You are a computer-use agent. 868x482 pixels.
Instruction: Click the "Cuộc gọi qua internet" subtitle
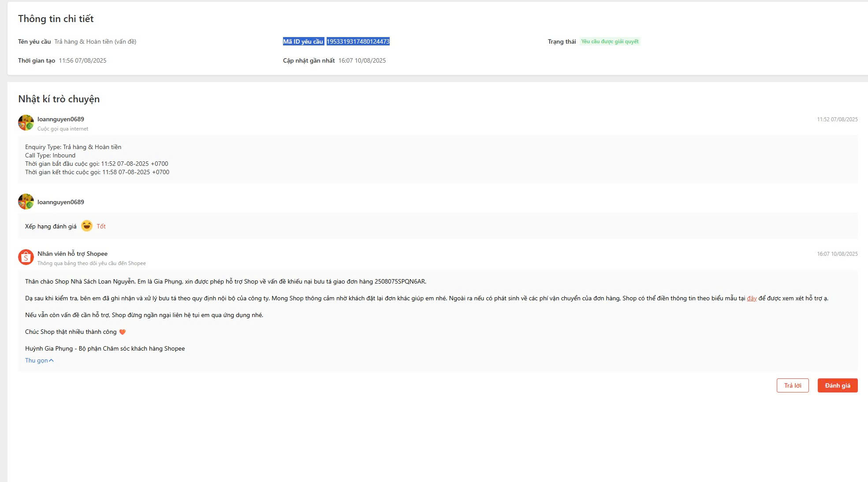(63, 129)
